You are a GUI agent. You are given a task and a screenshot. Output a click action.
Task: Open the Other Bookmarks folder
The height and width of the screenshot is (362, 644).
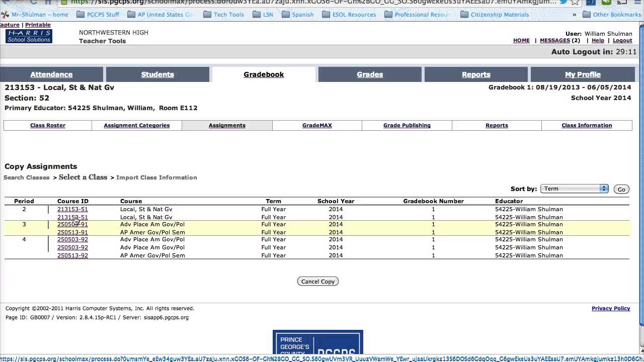coord(612,15)
